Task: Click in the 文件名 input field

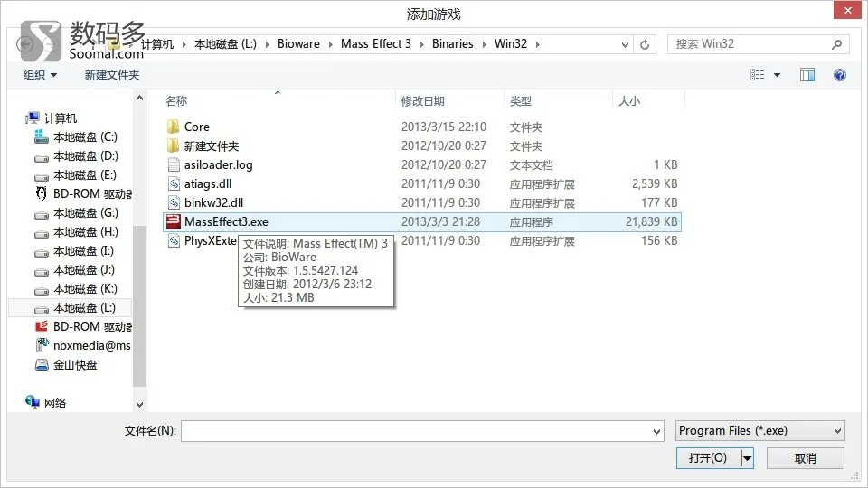Action: point(416,431)
